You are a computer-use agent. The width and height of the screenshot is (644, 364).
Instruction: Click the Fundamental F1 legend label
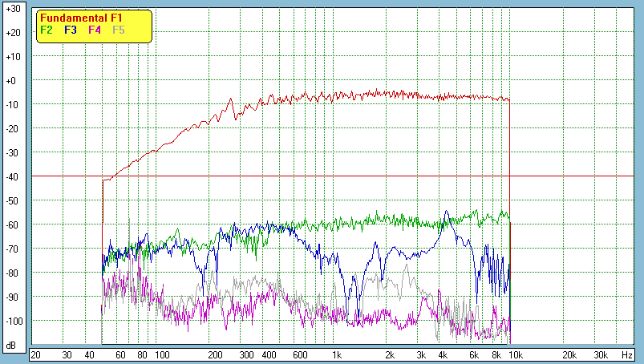(81, 18)
